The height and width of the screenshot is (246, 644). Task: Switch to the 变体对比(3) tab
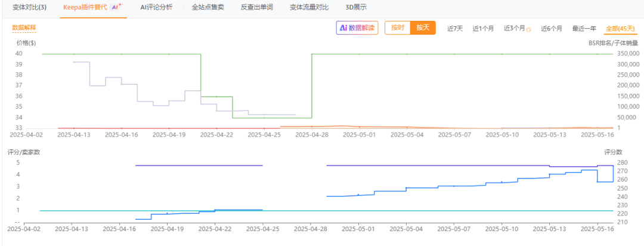pos(30,8)
